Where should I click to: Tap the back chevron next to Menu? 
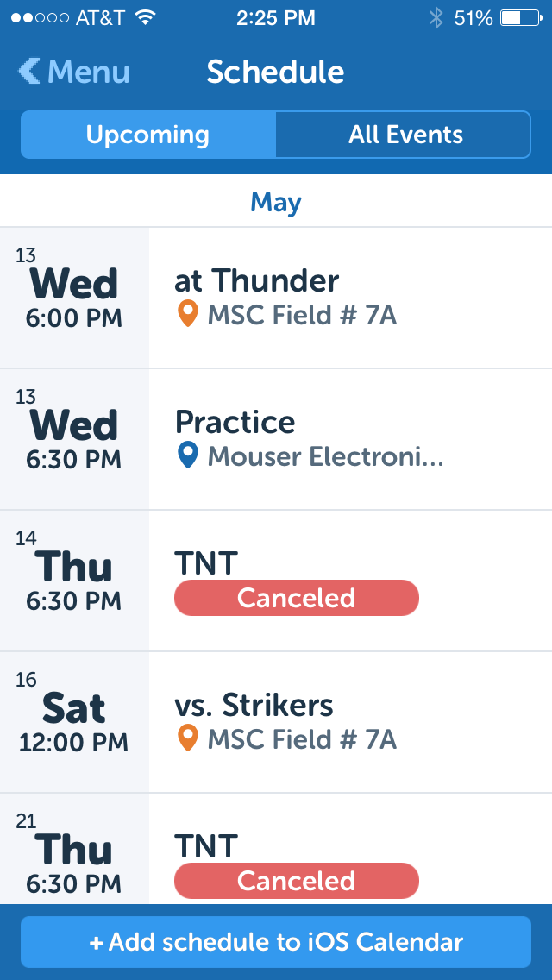click(x=29, y=72)
